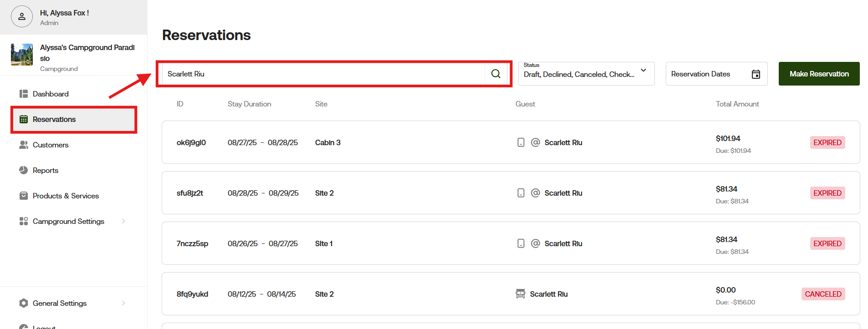Click the search field containing Scarlett Riu

pyautogui.click(x=323, y=74)
